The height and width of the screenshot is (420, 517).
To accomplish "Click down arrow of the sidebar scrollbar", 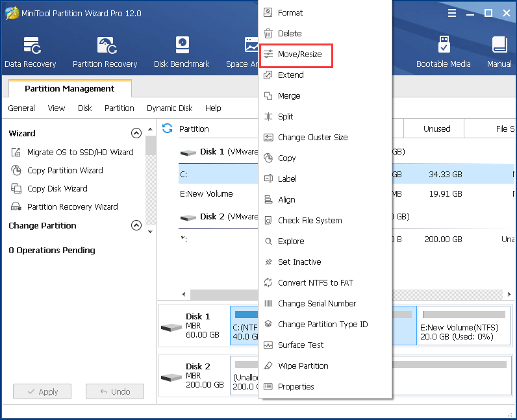I will (x=150, y=232).
